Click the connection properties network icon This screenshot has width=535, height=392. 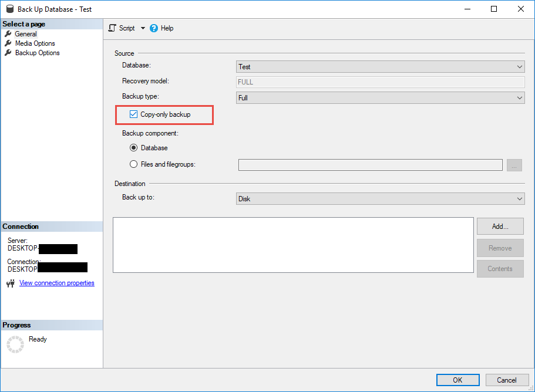pyautogui.click(x=10, y=283)
